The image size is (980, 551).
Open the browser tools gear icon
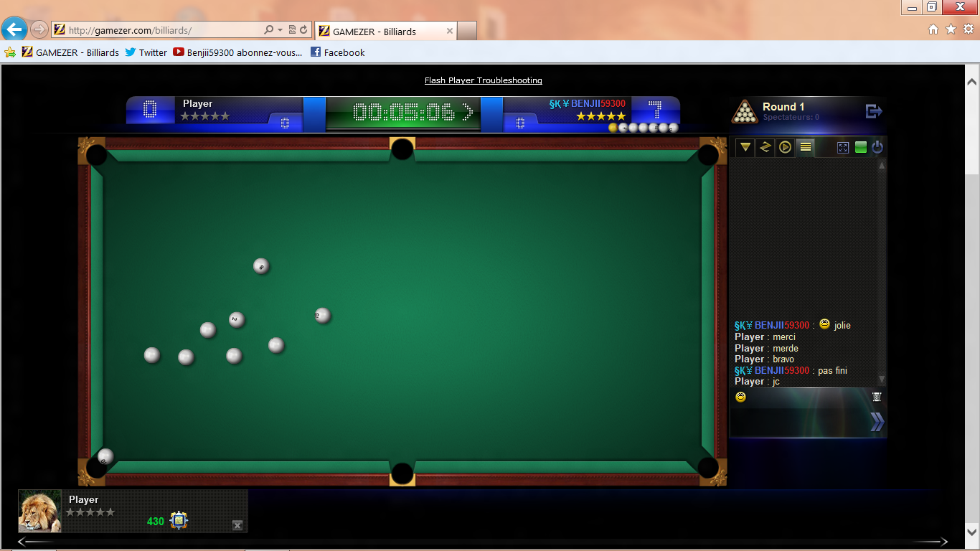969,29
